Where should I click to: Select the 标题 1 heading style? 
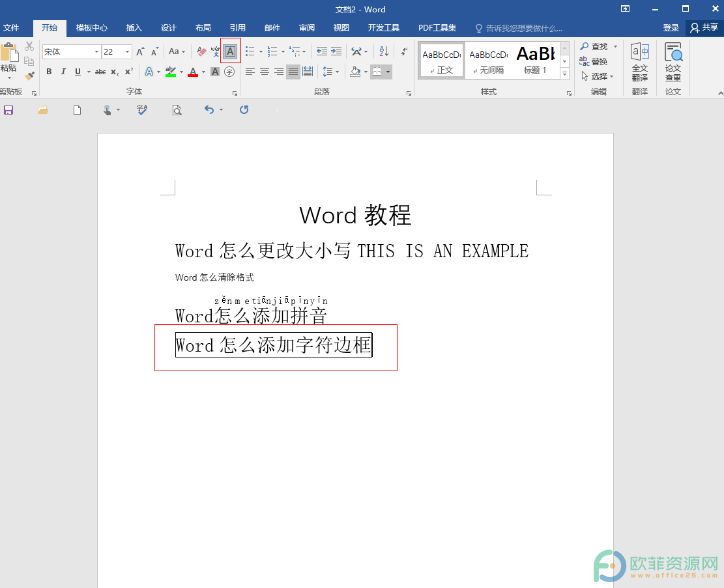pos(536,60)
